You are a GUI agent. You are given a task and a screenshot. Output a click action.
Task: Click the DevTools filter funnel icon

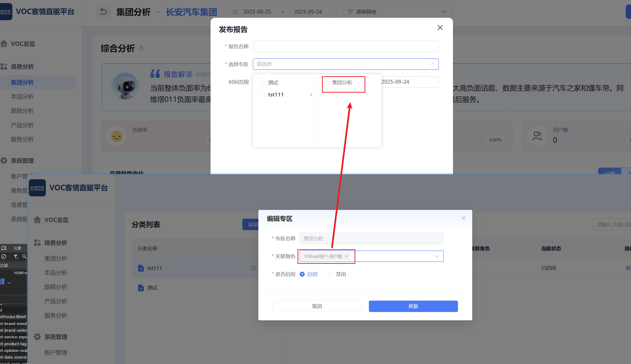pos(16,256)
